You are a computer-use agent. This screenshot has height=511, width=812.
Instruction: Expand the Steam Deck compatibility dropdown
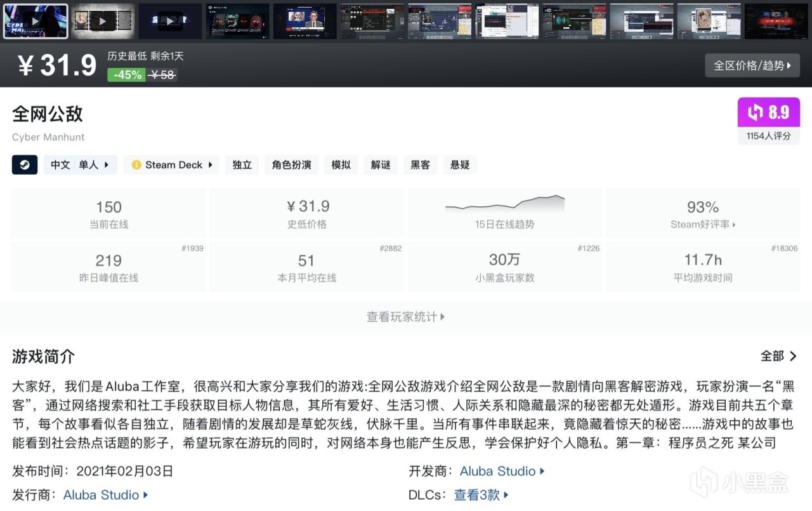click(x=171, y=165)
